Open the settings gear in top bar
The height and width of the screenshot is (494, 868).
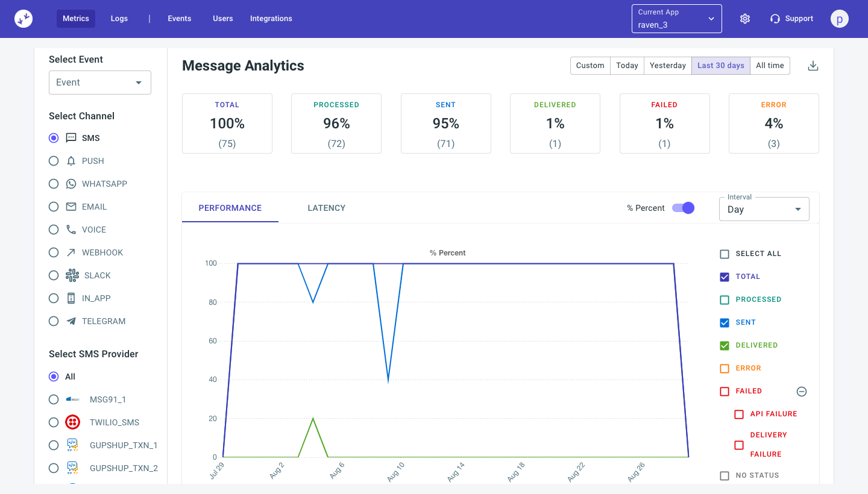point(745,19)
